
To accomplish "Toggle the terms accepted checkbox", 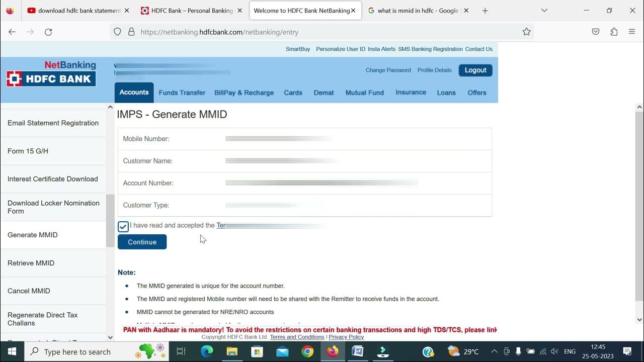I will 123,226.
